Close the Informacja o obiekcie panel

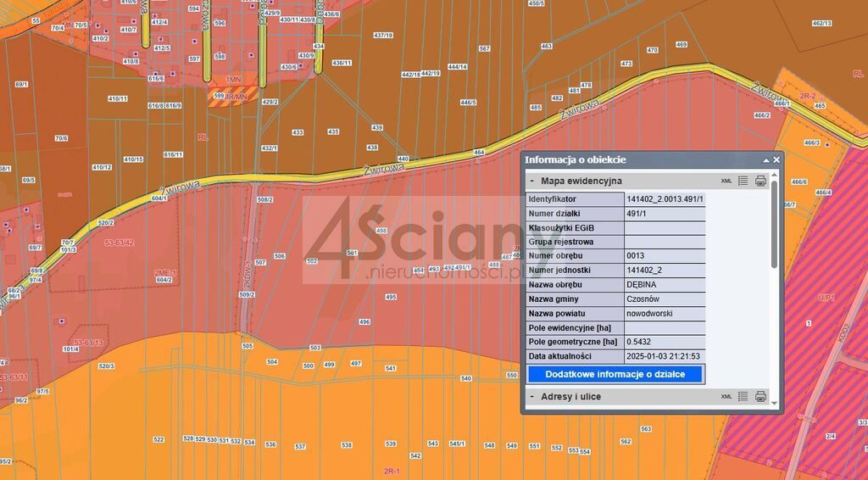point(776,159)
